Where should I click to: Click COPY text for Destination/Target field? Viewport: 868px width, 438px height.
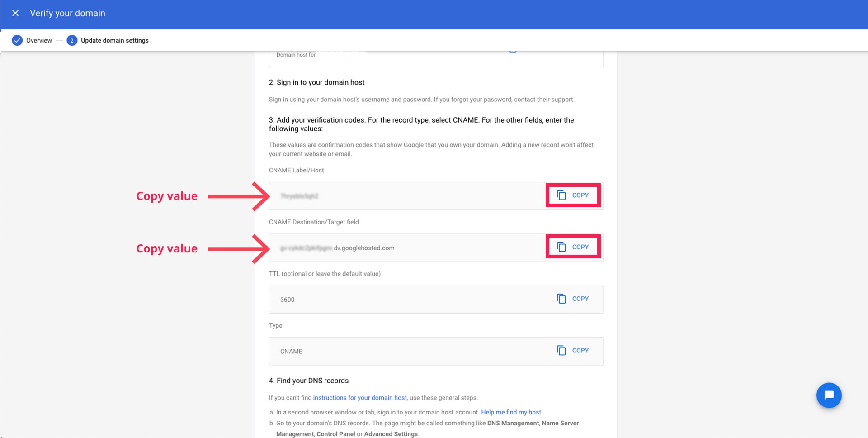click(580, 247)
